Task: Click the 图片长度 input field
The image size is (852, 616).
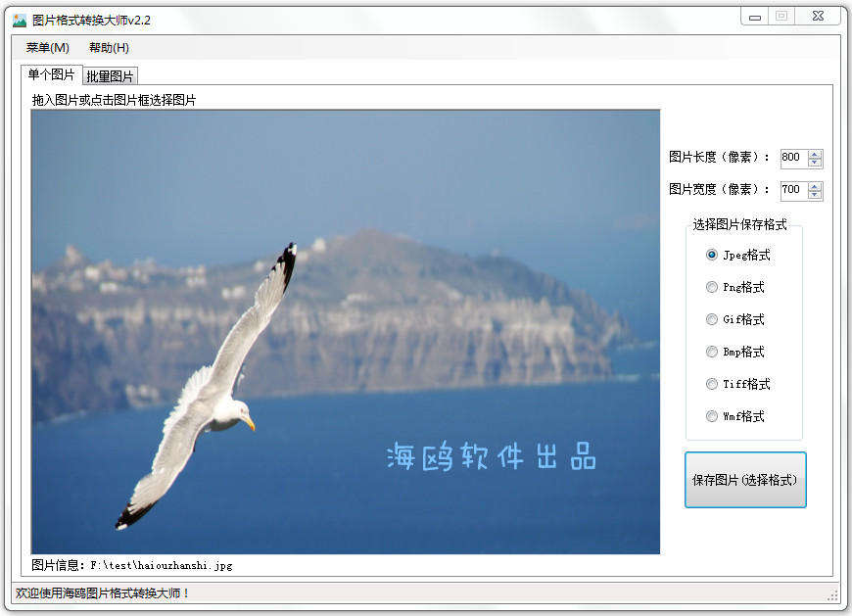Action: (x=792, y=158)
